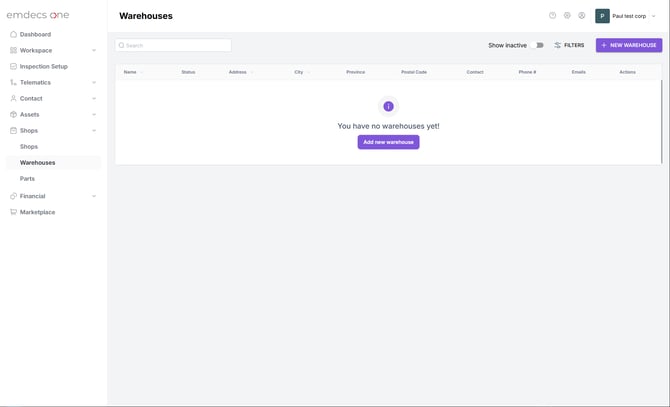Screen dimensions: 670x407
Task: Click the Telematics icon in sidebar
Action: click(13, 82)
